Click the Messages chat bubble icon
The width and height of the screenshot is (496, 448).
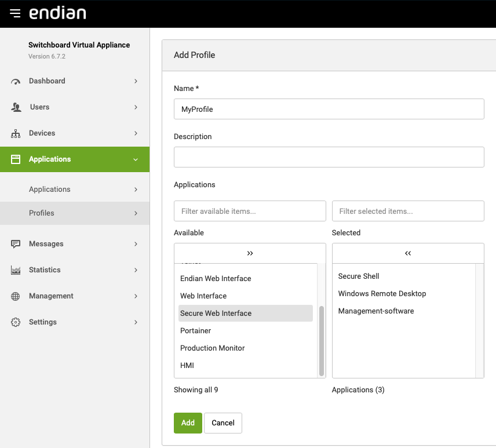tap(16, 244)
